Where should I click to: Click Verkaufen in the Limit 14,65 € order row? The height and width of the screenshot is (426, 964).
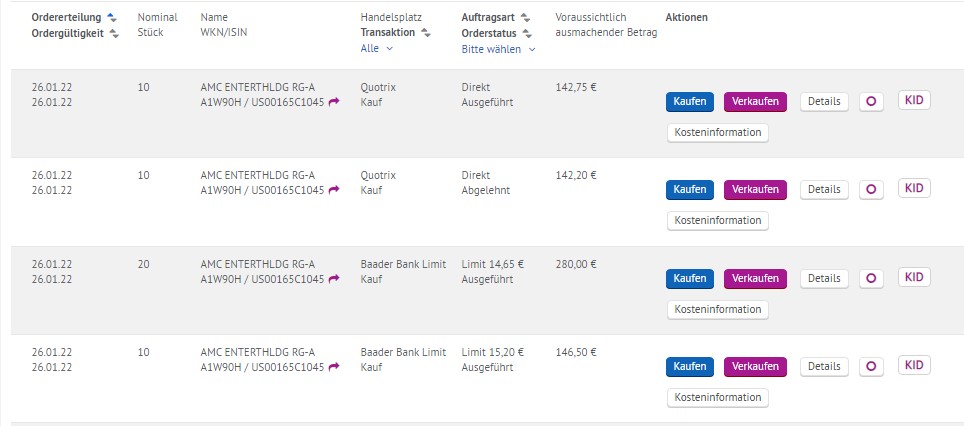click(755, 278)
